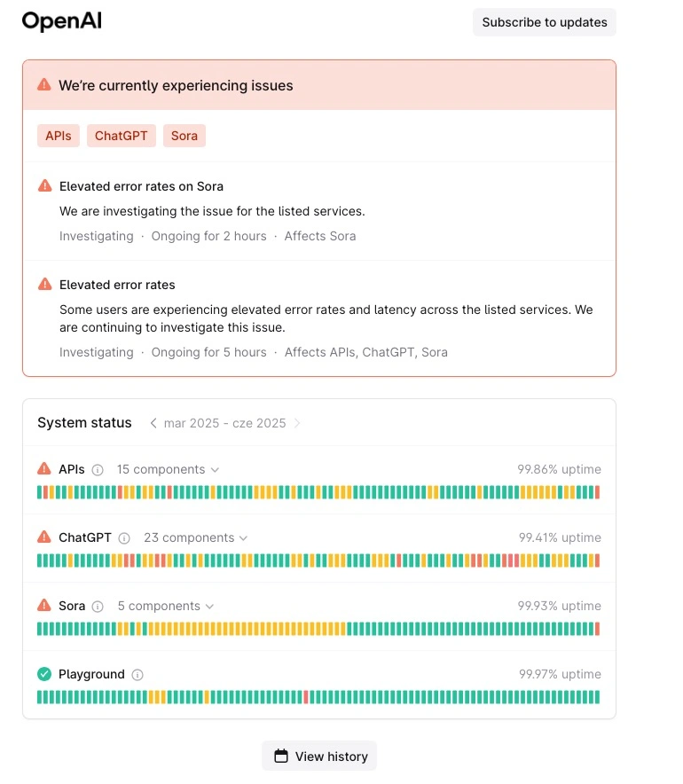Click the green checkmark icon next to Playground
This screenshot has width=683, height=784.
44,674
